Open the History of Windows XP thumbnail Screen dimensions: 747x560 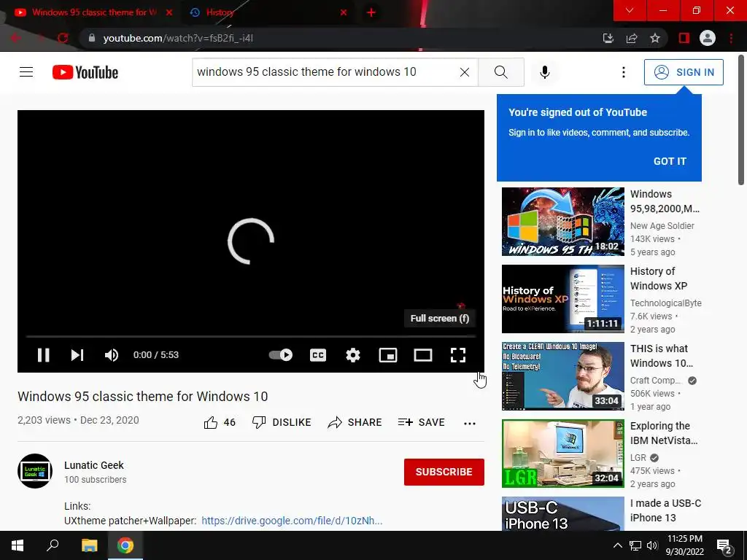[x=562, y=298]
